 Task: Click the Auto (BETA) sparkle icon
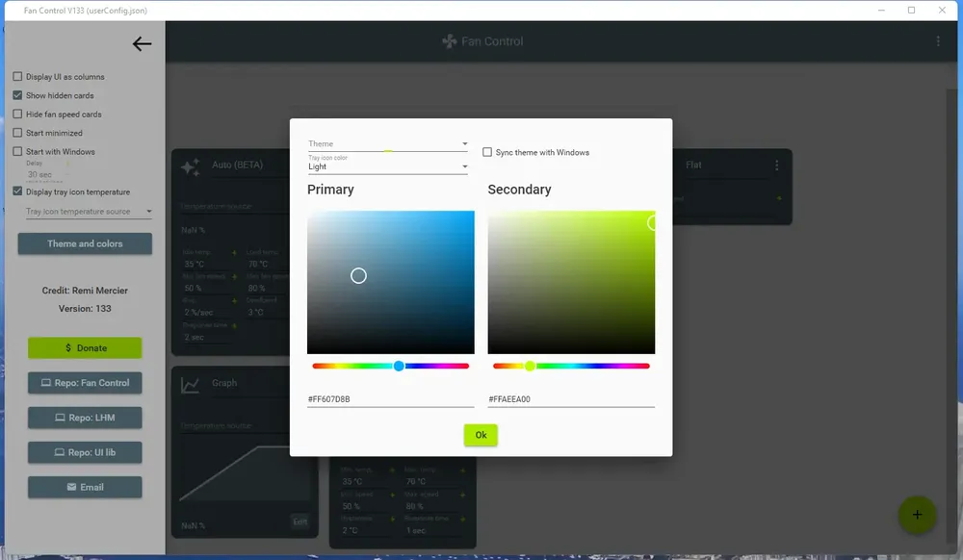pyautogui.click(x=191, y=166)
